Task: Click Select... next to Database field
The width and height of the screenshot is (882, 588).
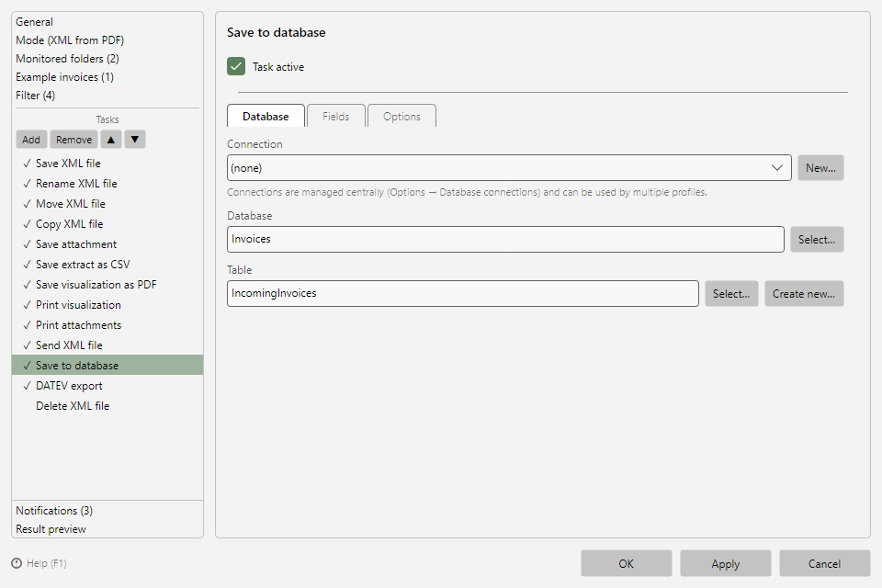Action: pos(817,240)
